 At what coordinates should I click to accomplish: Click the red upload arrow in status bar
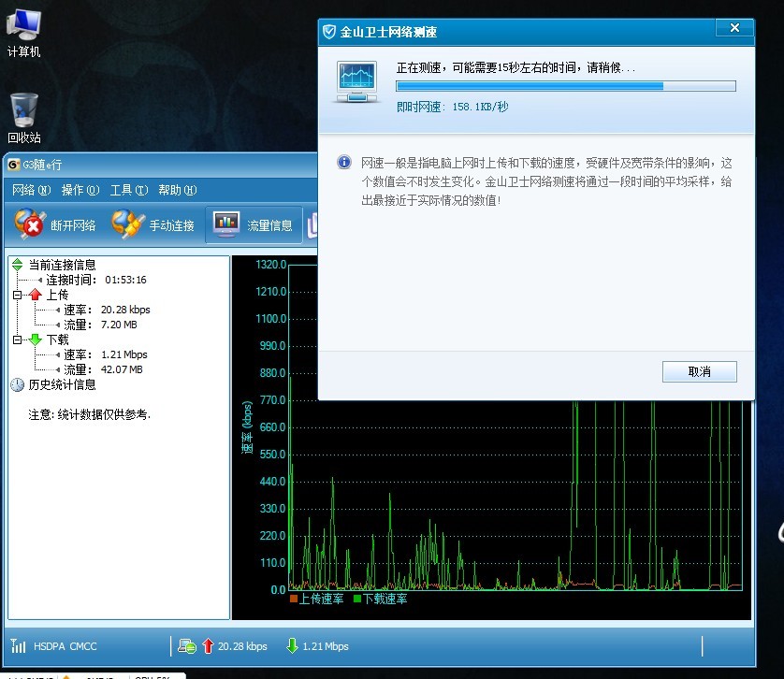(x=208, y=646)
